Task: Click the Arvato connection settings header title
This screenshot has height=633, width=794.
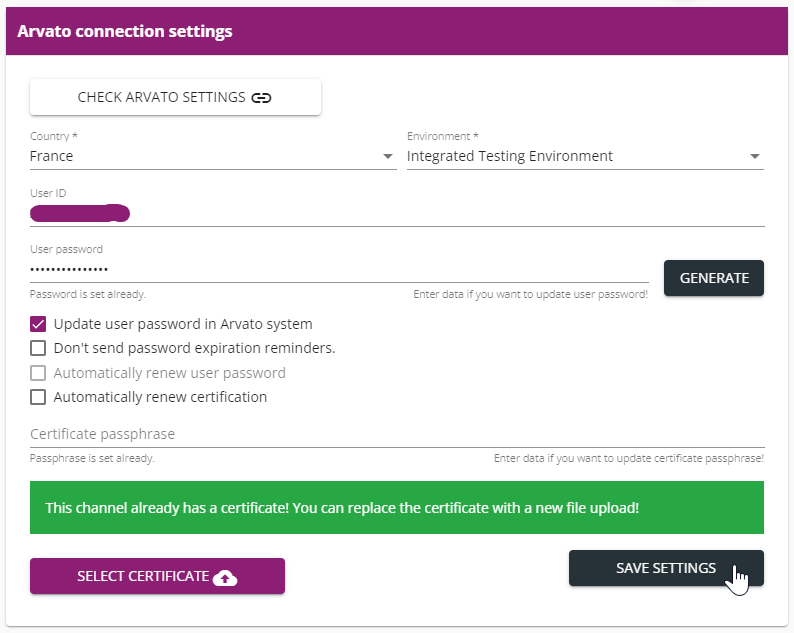Action: pos(125,31)
